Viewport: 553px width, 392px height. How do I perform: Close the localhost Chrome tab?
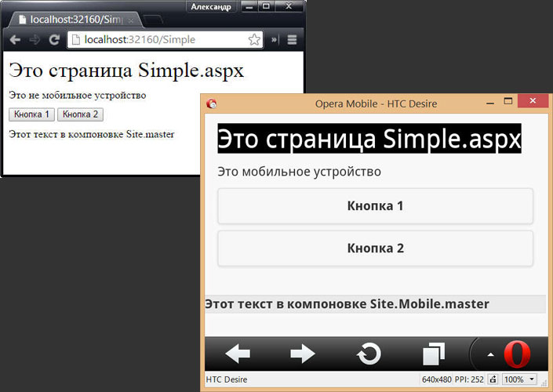pyautogui.click(x=131, y=20)
